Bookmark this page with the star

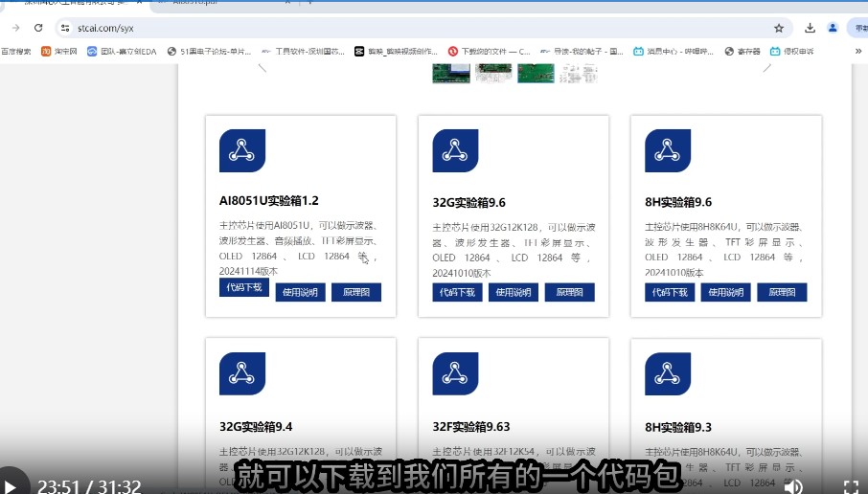click(779, 28)
